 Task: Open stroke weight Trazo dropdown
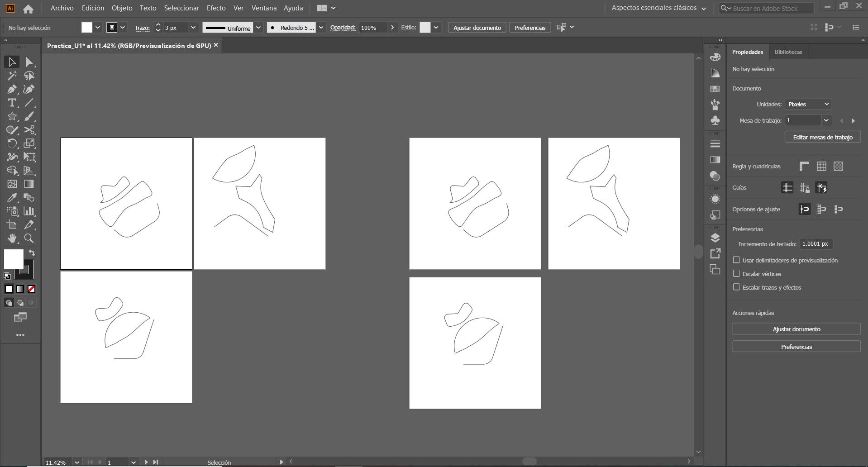193,28
